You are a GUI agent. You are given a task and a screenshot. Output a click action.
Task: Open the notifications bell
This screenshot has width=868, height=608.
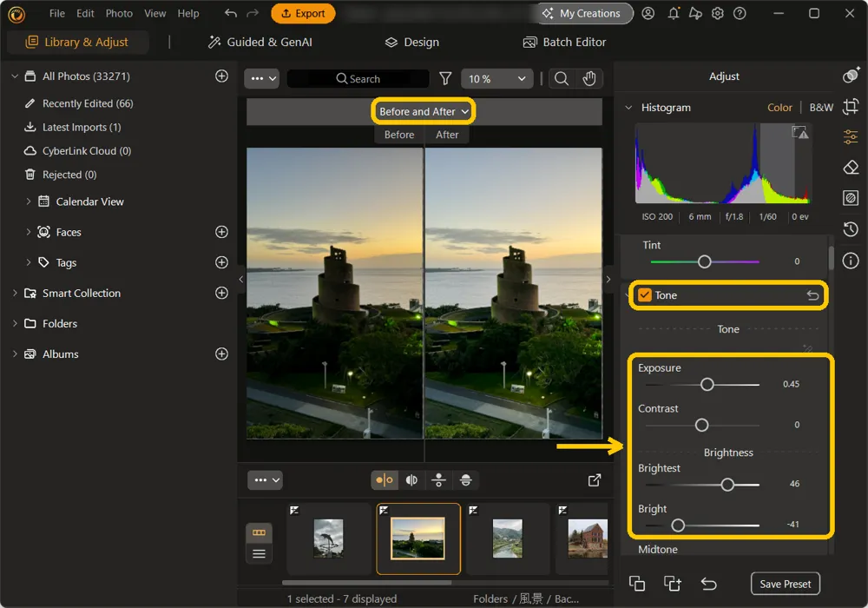click(674, 13)
